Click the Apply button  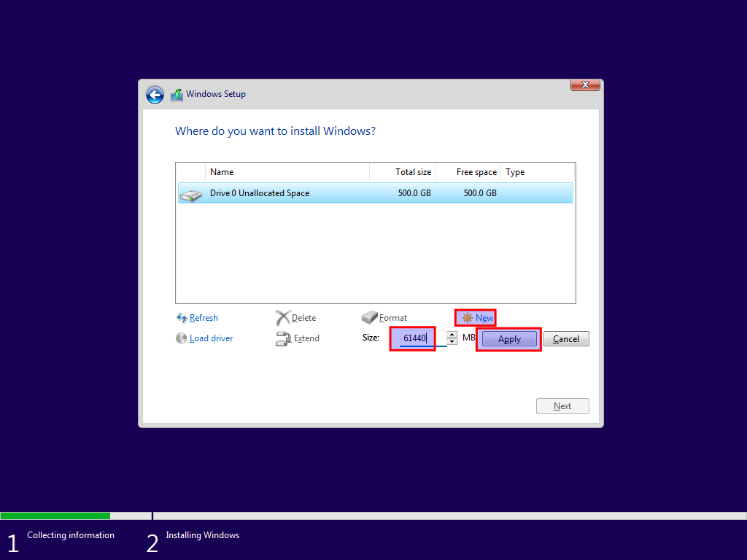509,339
